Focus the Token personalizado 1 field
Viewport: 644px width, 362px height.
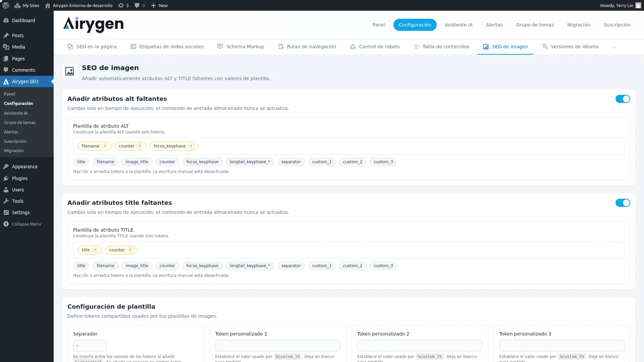tap(278, 346)
